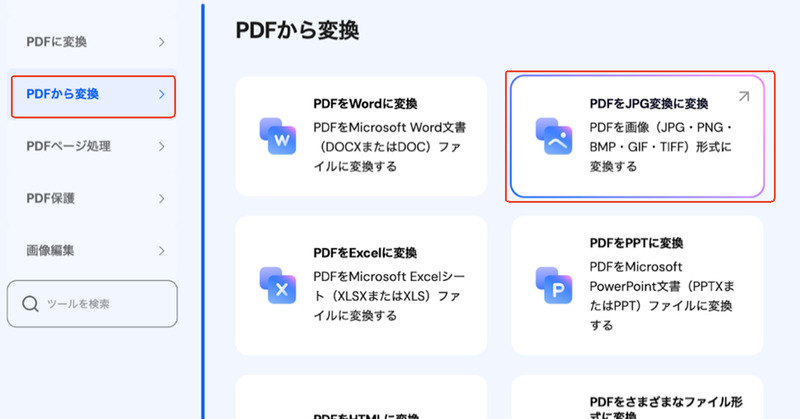This screenshot has width=800, height=419.
Task: Open the PDFをExcelに変換 title link
Action: click(365, 253)
